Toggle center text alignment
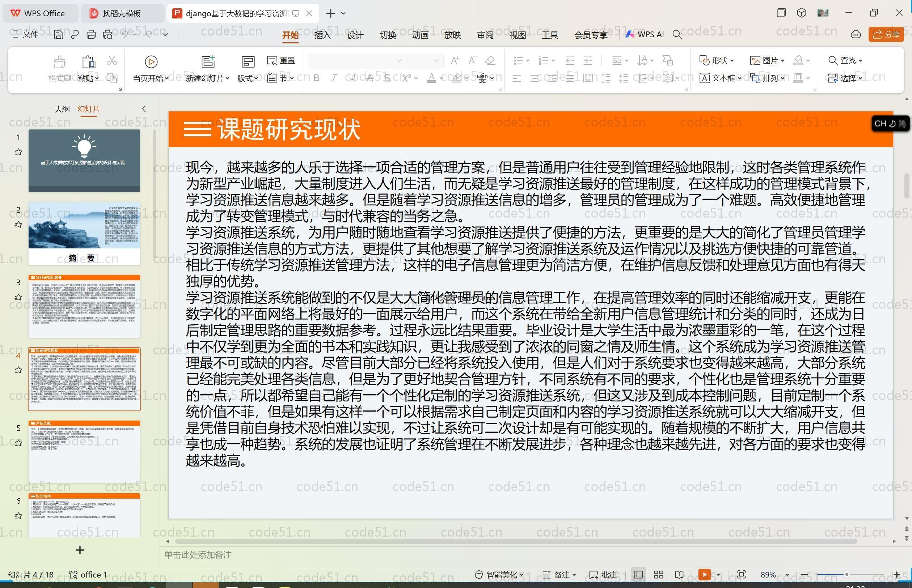 pos(535,79)
